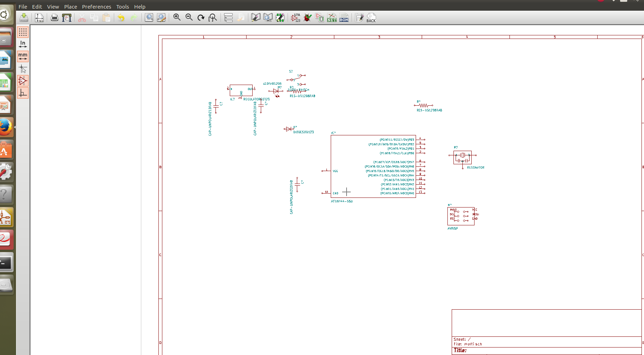Undo the last command
This screenshot has width=644, height=355.
(x=121, y=17)
